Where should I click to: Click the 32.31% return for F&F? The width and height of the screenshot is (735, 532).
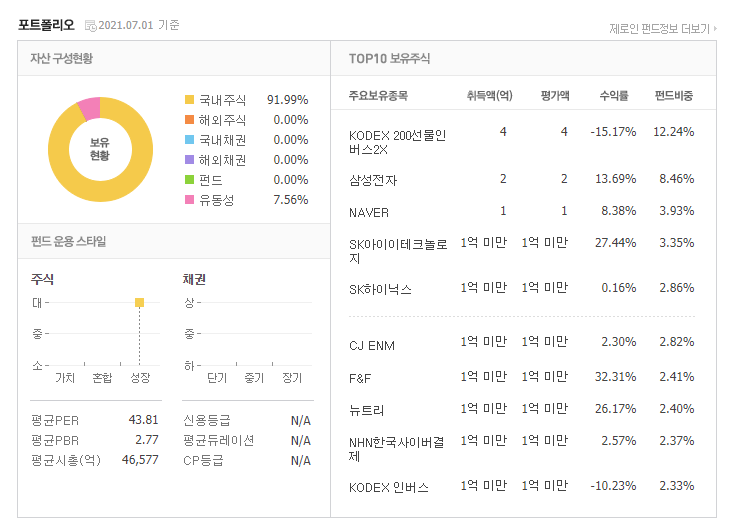[615, 376]
